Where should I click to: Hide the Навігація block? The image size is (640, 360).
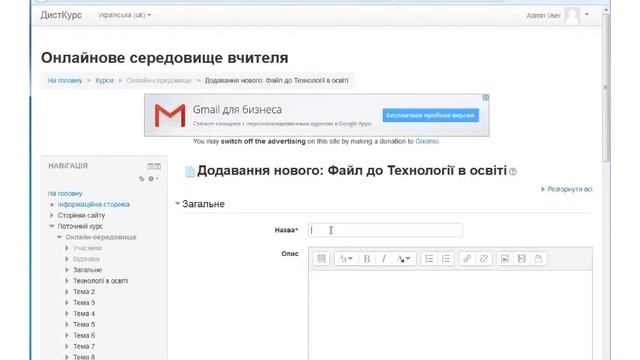[x=150, y=166]
